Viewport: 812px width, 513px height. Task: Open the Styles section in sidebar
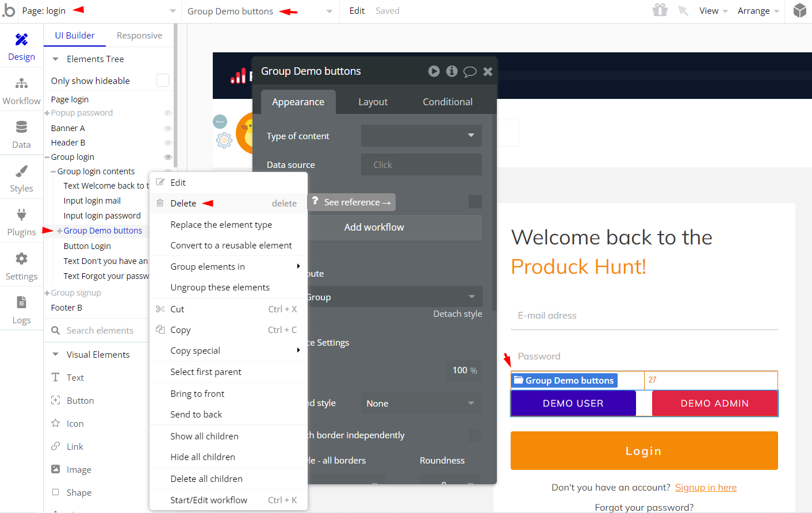[21, 179]
